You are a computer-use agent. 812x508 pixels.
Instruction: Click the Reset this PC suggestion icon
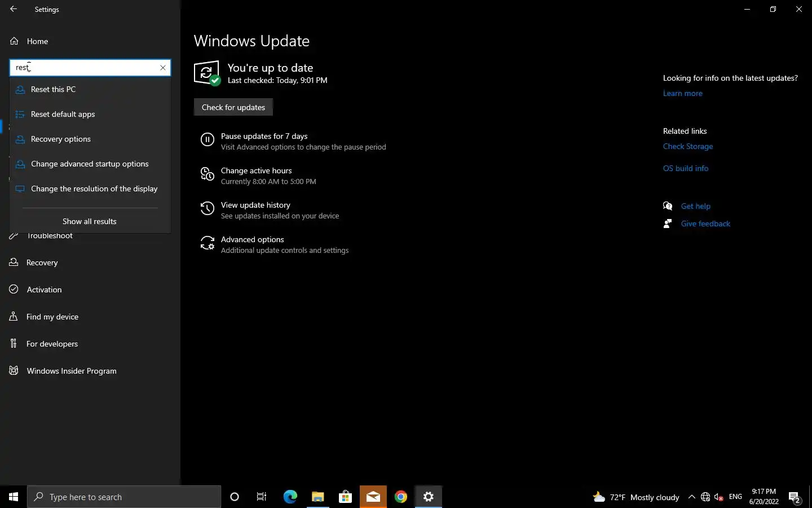pos(20,89)
